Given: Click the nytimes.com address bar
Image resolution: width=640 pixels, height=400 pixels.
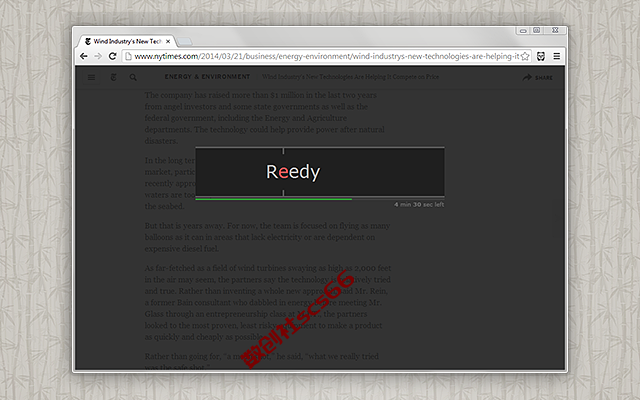Looking at the screenshot, I should click(327, 56).
